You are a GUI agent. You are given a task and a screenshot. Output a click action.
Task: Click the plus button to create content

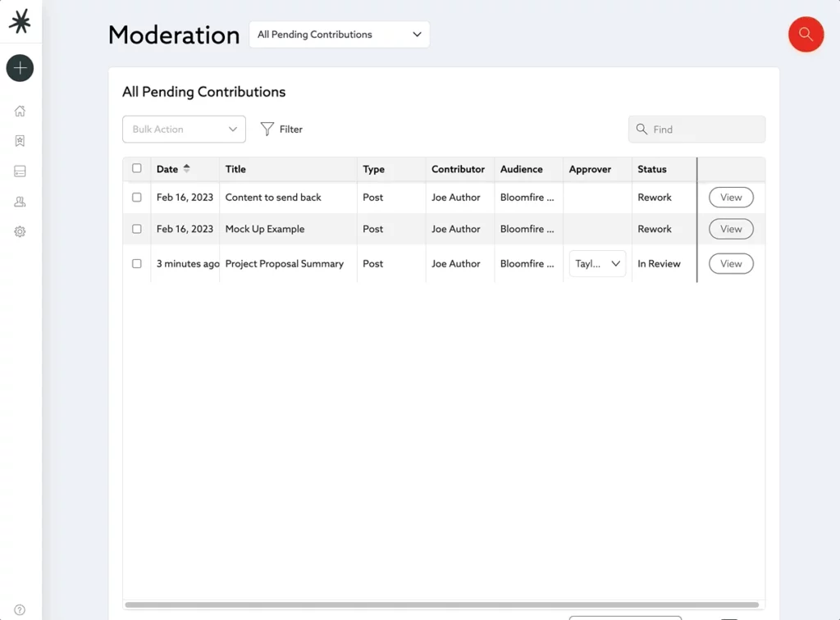click(19, 68)
